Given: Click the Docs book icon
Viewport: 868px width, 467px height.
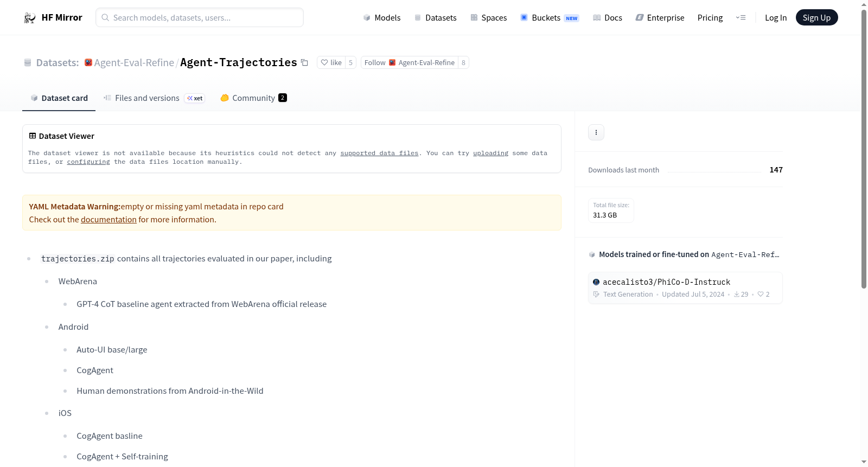Looking at the screenshot, I should point(597,18).
